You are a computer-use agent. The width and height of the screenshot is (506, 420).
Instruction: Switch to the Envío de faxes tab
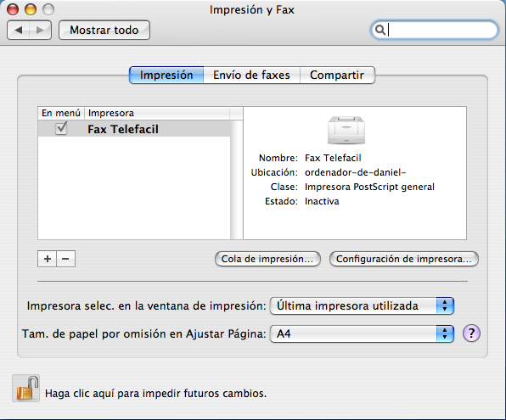point(251,75)
